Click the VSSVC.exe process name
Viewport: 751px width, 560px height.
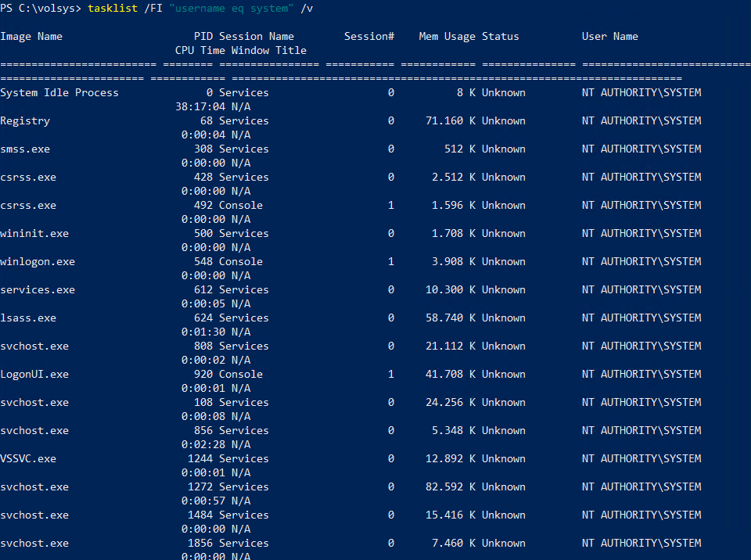coord(28,459)
